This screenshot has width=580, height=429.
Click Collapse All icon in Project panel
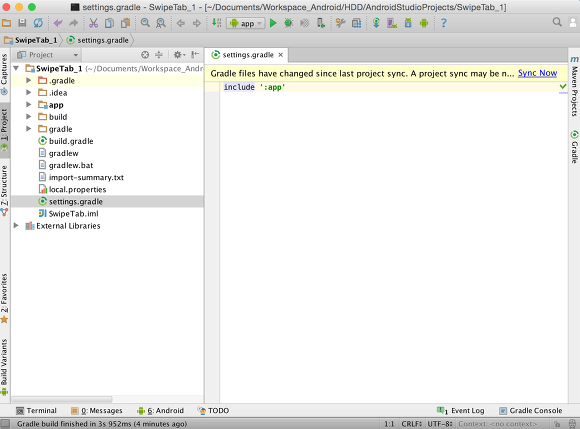159,55
